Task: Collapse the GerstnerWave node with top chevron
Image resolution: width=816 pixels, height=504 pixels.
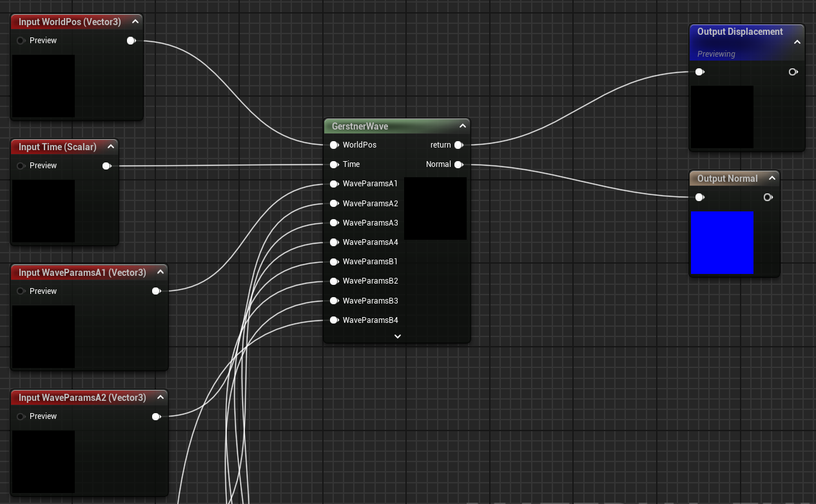Action: [462, 126]
